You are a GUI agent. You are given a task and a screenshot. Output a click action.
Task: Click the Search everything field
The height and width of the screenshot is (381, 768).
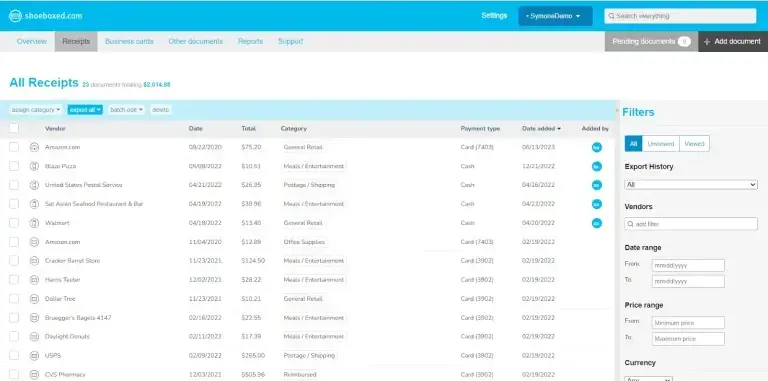click(x=680, y=16)
